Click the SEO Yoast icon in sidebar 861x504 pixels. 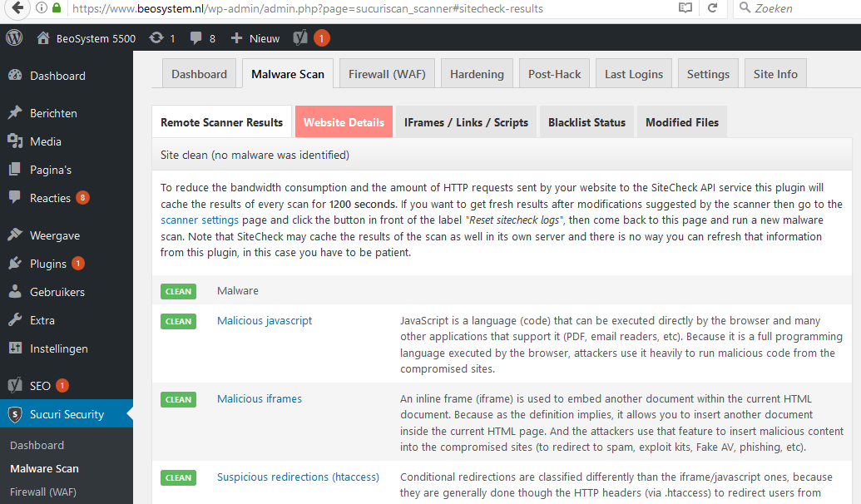15,385
